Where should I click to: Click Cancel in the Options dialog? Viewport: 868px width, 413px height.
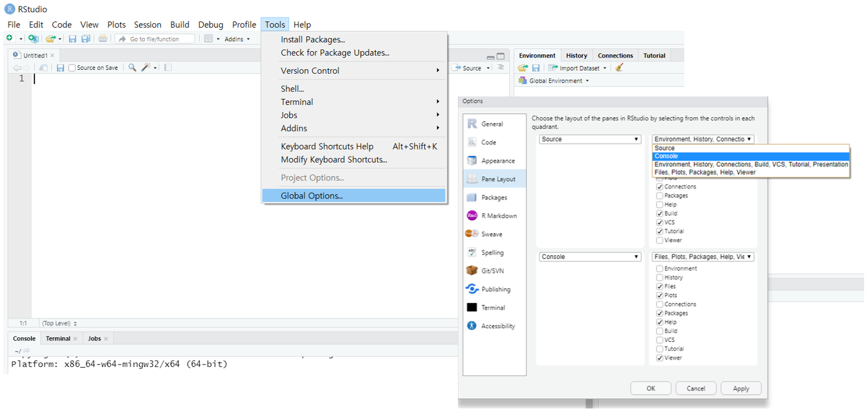[x=696, y=388]
